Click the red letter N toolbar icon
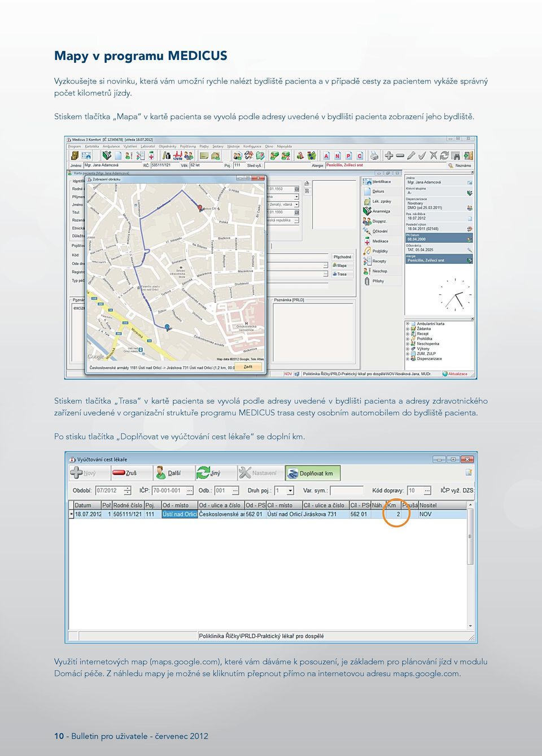 tap(338, 155)
